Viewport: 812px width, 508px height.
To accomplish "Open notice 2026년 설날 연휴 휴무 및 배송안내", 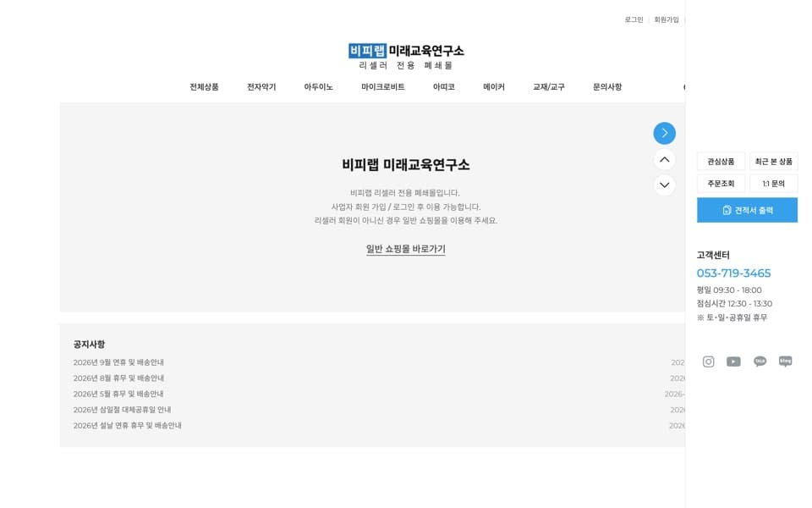I will click(128, 426).
